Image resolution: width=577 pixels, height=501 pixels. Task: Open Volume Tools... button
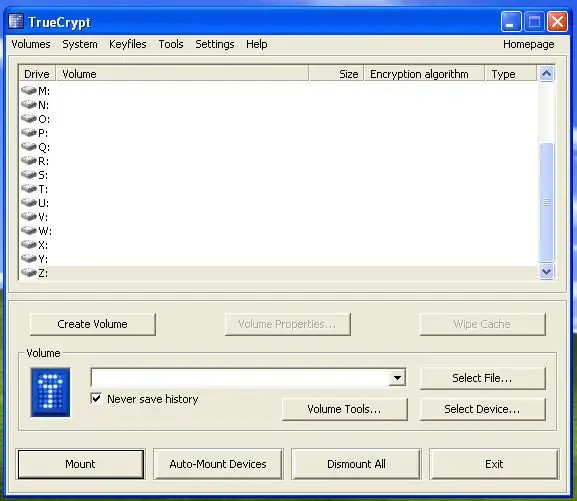(345, 409)
